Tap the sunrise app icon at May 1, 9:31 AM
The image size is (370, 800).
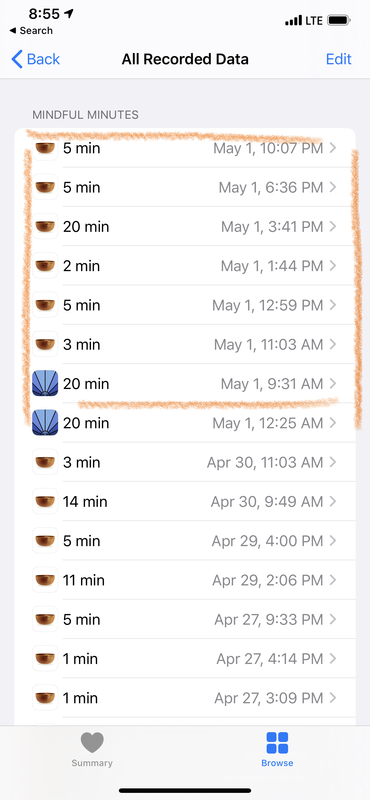(x=45, y=383)
